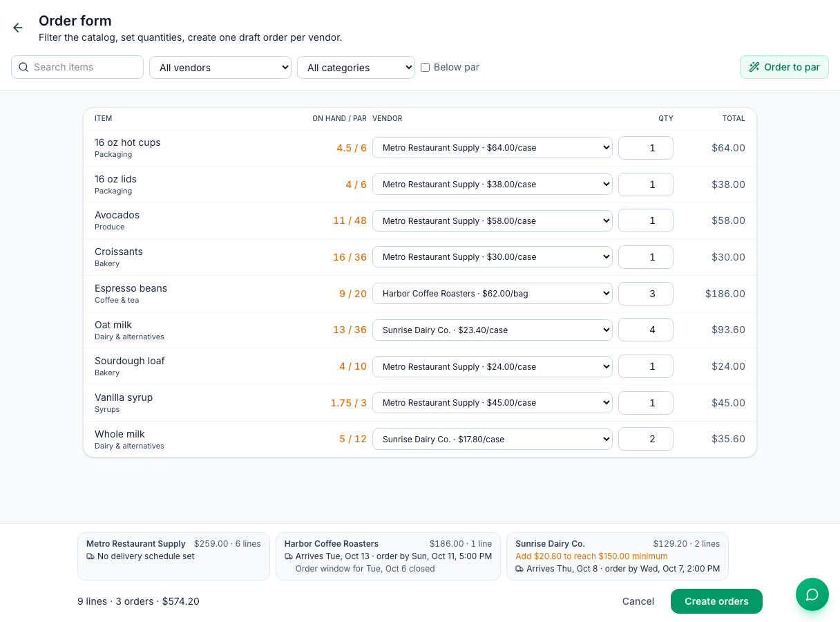Focus the Search items field
Image resolution: width=840 pixels, height=622 pixels.
coord(77,67)
